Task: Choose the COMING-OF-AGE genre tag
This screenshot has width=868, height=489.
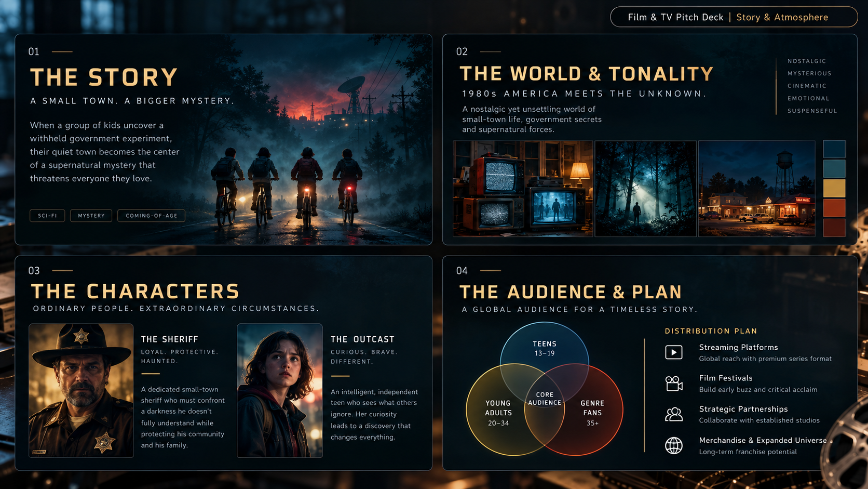Action: (152, 216)
